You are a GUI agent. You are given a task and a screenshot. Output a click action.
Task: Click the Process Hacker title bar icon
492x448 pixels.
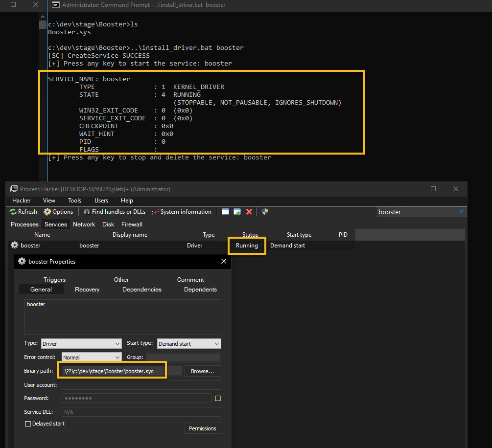click(14, 189)
